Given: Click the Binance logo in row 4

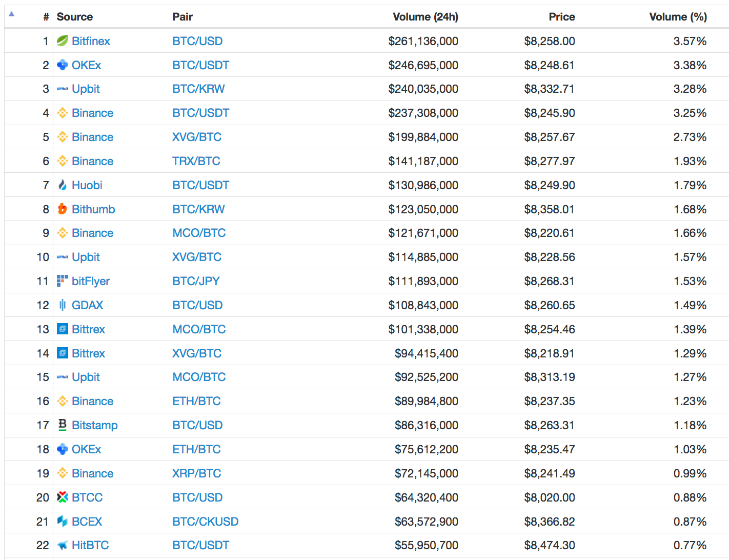Looking at the screenshot, I should tap(63, 113).
